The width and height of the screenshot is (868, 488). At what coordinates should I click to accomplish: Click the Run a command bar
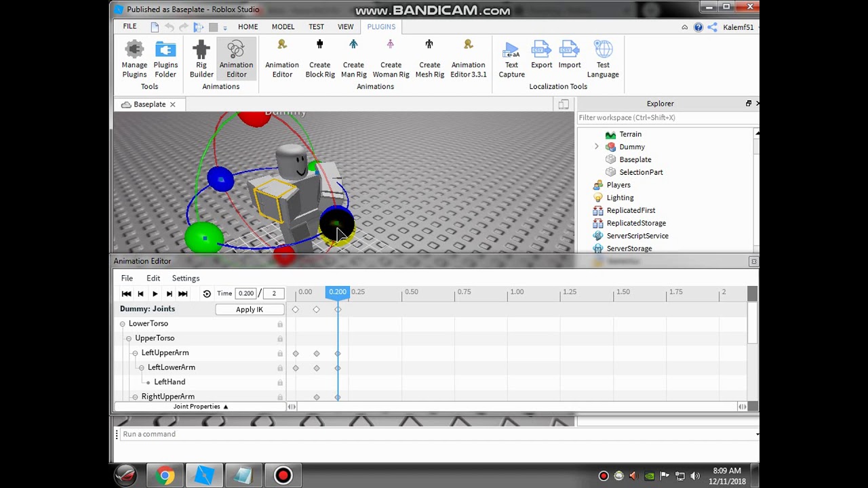(437, 434)
